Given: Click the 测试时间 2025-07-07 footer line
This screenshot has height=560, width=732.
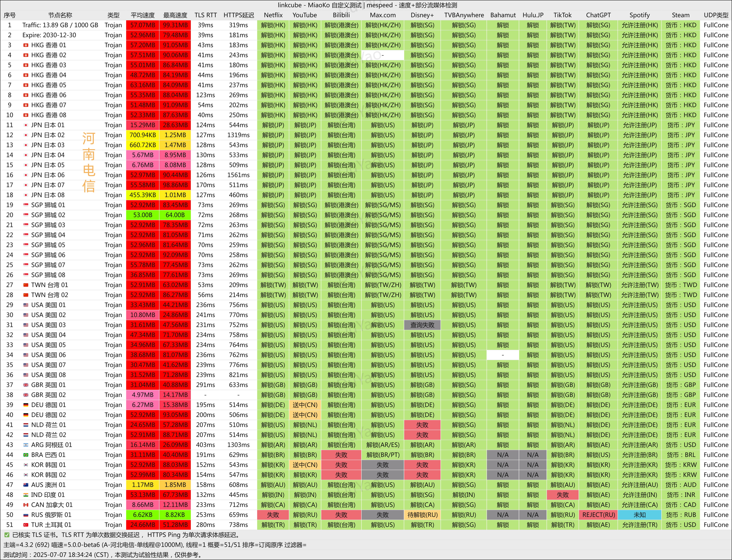Looking at the screenshot, I should pyautogui.click(x=103, y=555).
